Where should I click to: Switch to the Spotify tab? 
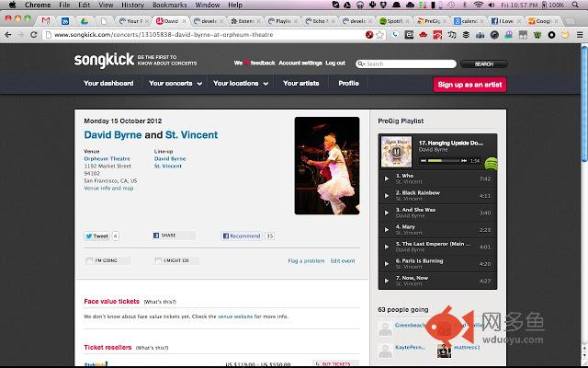pos(394,21)
